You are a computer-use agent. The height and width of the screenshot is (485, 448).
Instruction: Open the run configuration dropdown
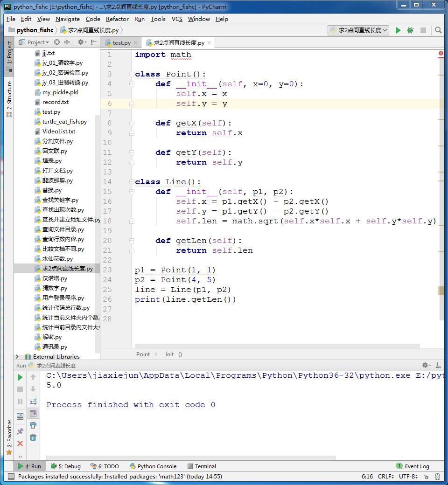point(358,30)
